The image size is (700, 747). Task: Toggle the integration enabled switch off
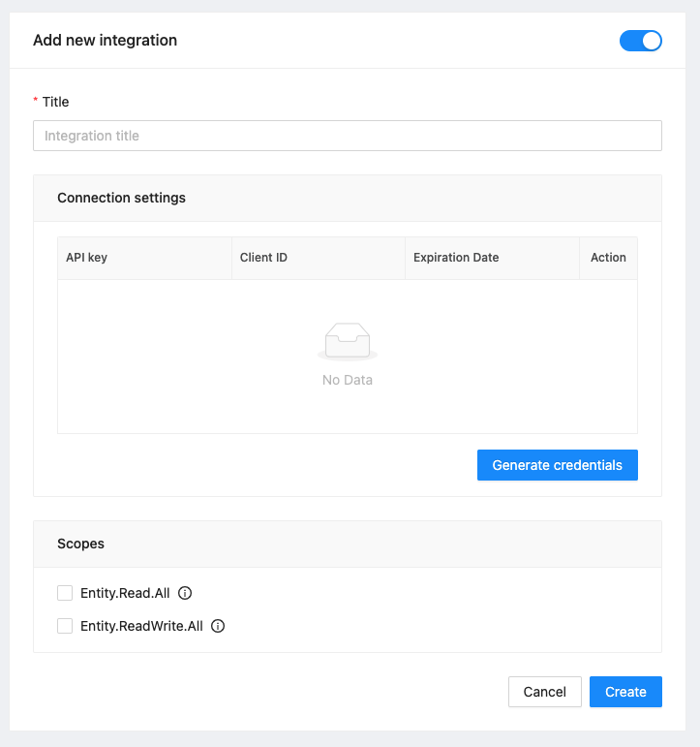pyautogui.click(x=641, y=41)
